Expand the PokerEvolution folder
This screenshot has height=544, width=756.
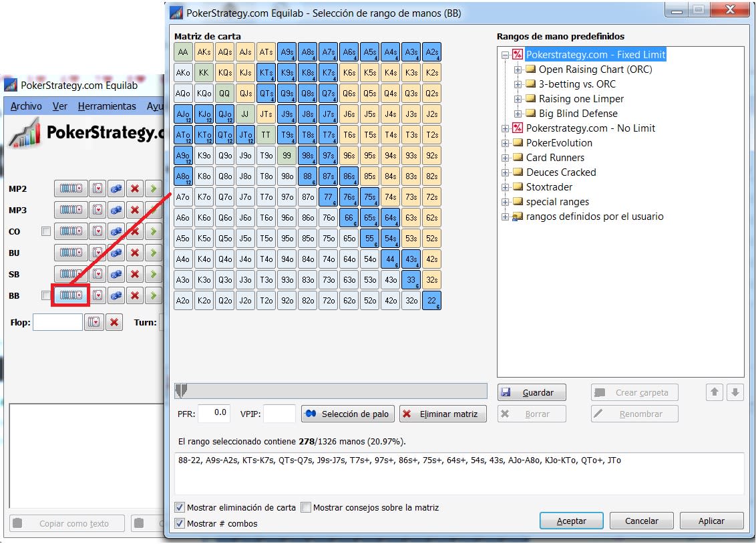[505, 143]
